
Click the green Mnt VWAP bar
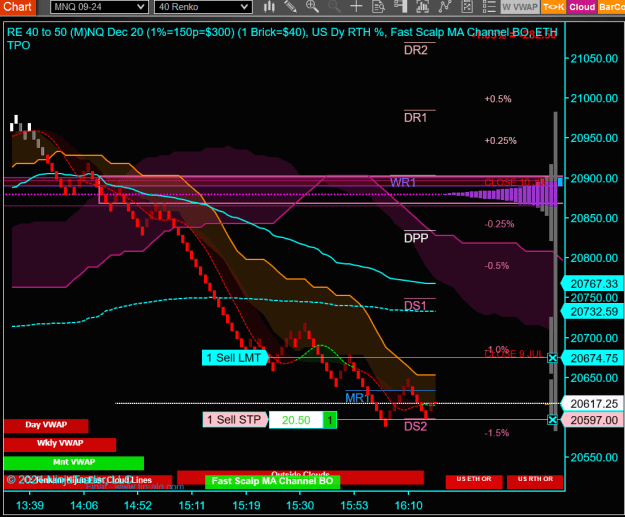pos(74,463)
